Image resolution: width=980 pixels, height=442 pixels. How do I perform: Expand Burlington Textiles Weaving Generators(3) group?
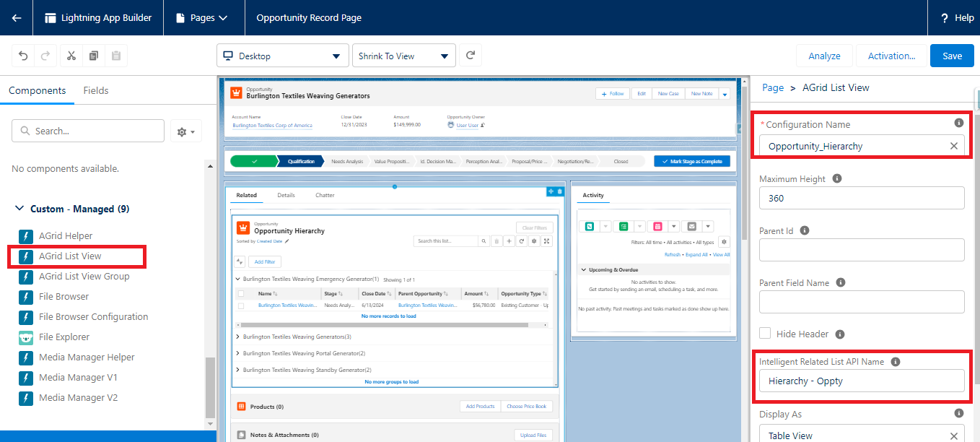pyautogui.click(x=238, y=337)
